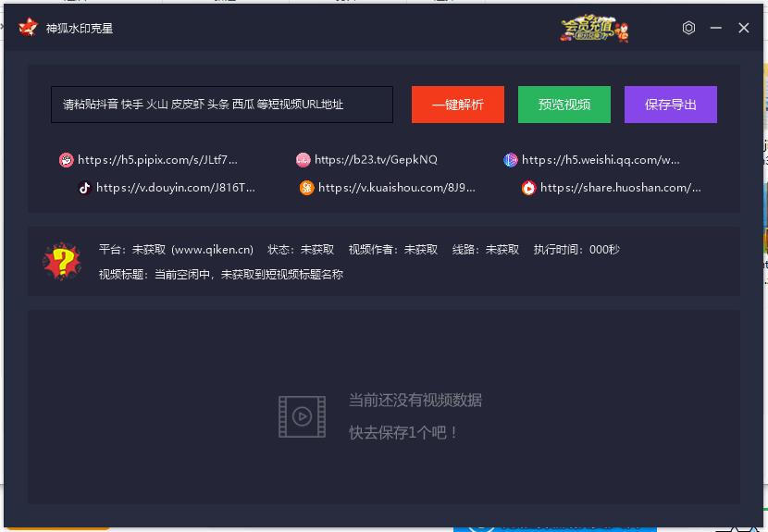Image resolution: width=768 pixels, height=532 pixels.
Task: Open the hexagon settings icon
Action: coord(688,28)
